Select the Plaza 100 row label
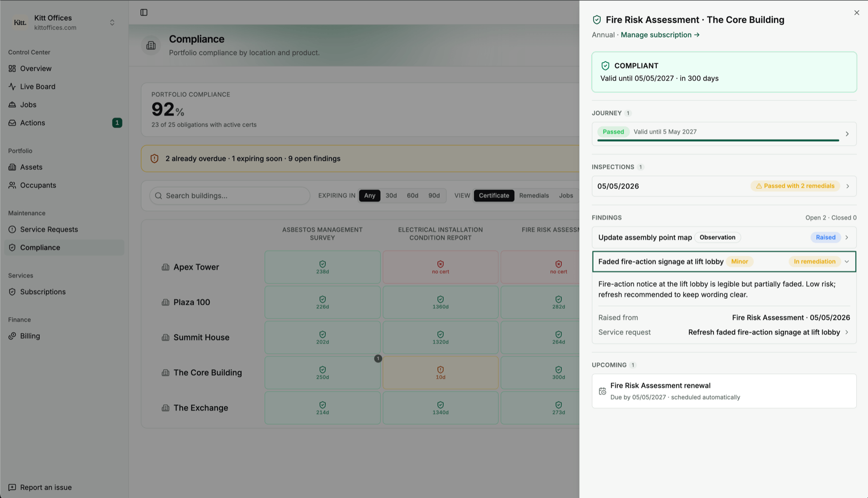The width and height of the screenshot is (868, 498). pyautogui.click(x=191, y=302)
